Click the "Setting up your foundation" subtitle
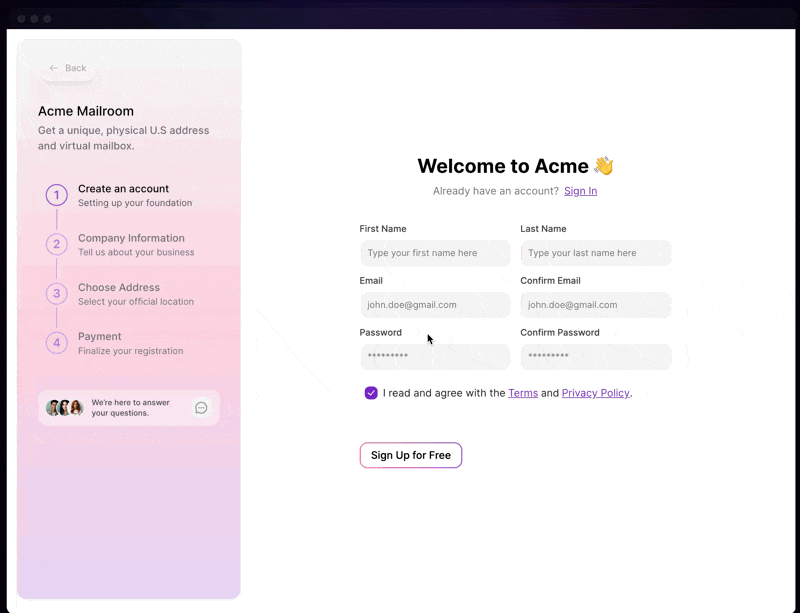 coord(135,203)
